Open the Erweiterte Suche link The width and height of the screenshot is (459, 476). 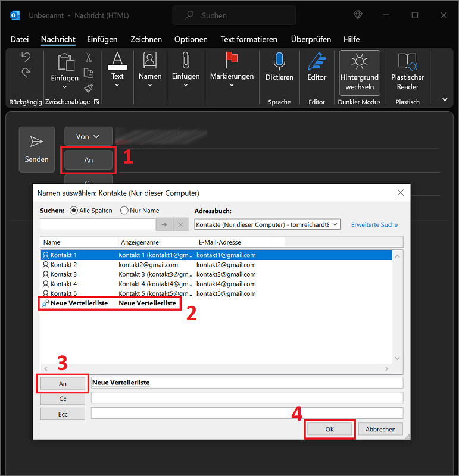point(374,225)
